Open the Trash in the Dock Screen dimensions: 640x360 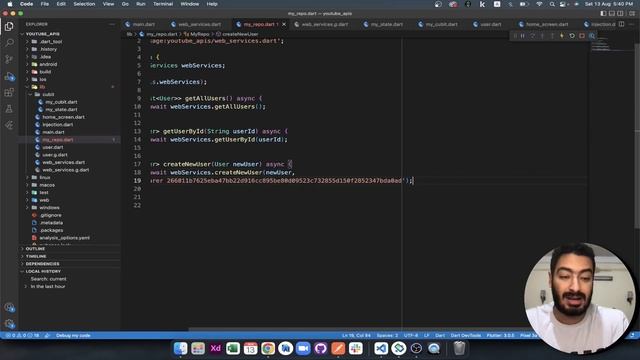pos(459,349)
